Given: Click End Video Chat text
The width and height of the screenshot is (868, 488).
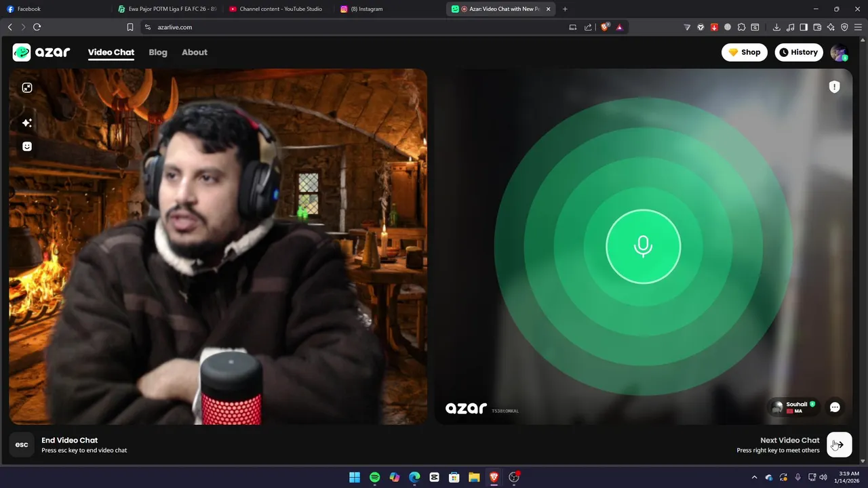Looking at the screenshot, I should click(69, 441).
